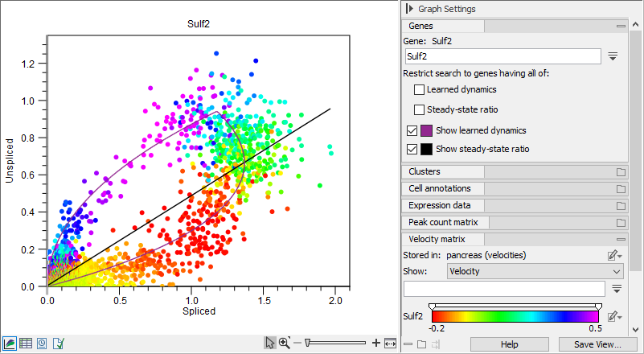This screenshot has width=644, height=354.
Task: Click the black steady-state ratio color swatch
Action: (427, 149)
